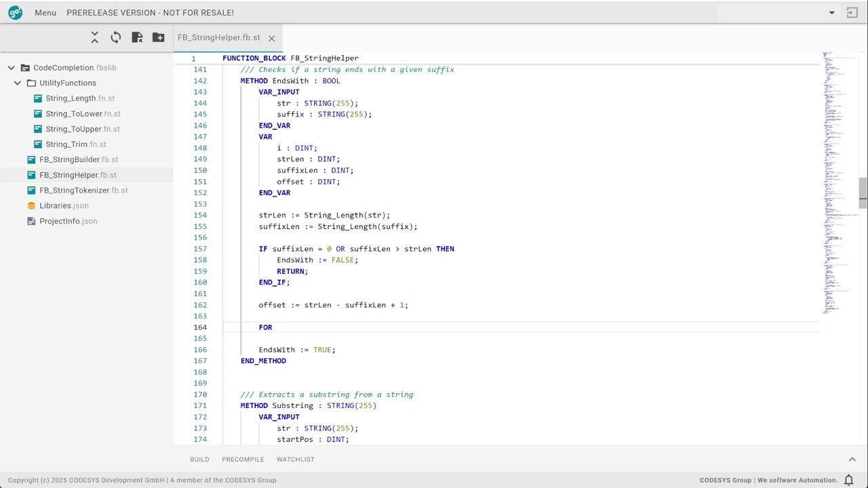868x488 pixels.
Task: Select FB_StringHelper.fb.st in the tree
Action: click(78, 175)
